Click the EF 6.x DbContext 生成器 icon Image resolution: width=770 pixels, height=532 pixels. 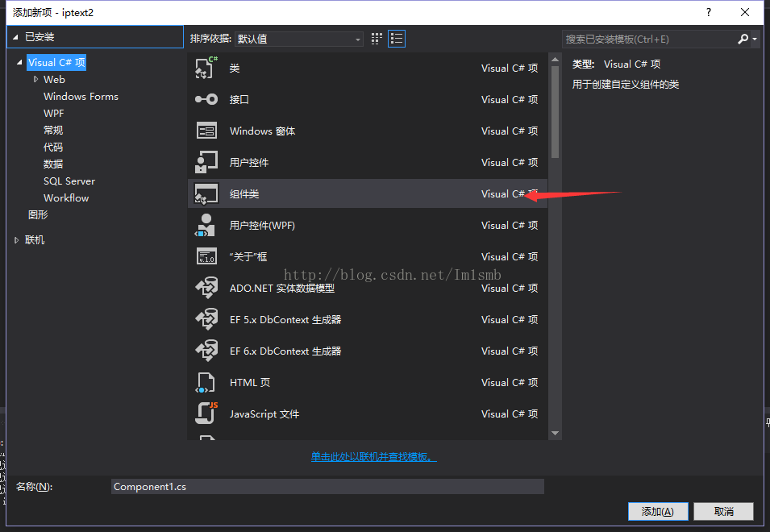pyautogui.click(x=206, y=351)
